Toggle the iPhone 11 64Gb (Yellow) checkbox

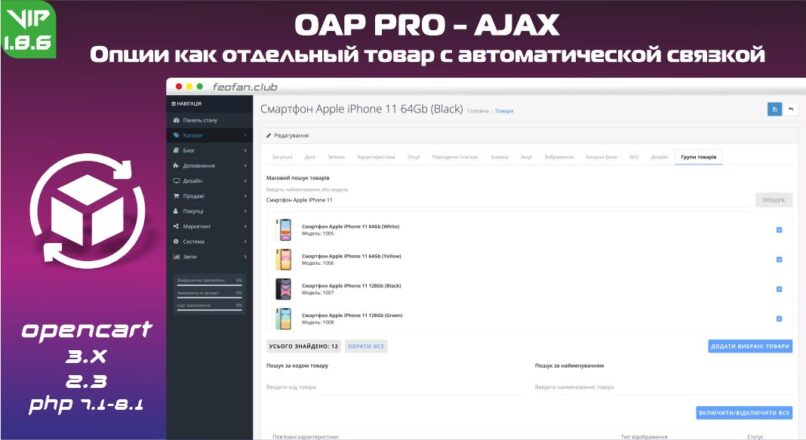coord(779,260)
